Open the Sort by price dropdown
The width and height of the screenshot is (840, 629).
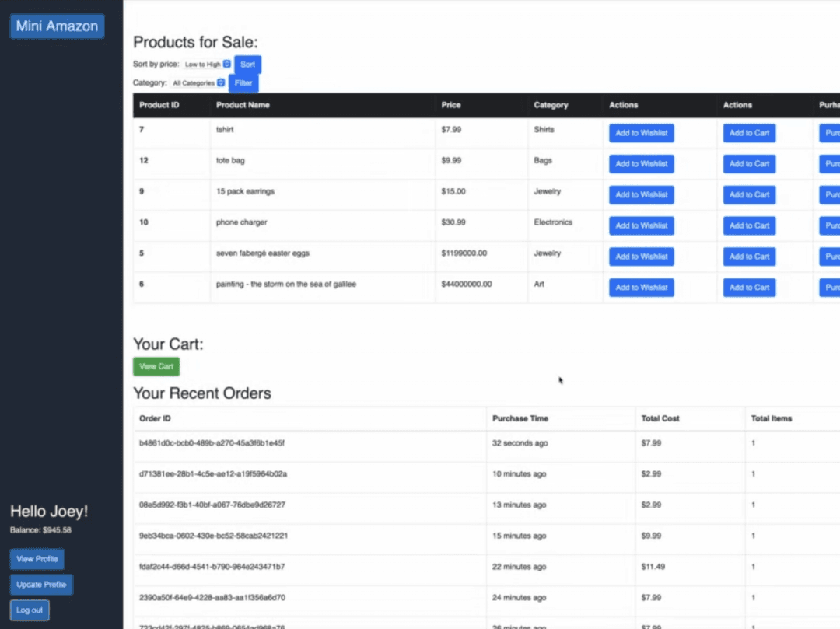207,65
